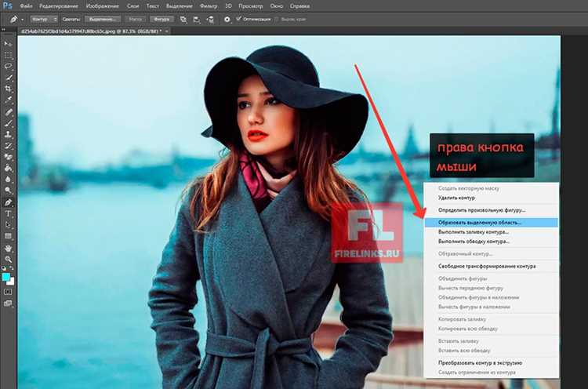The width and height of the screenshot is (588, 389).
Task: Open the Окно menu
Action: pos(277,6)
